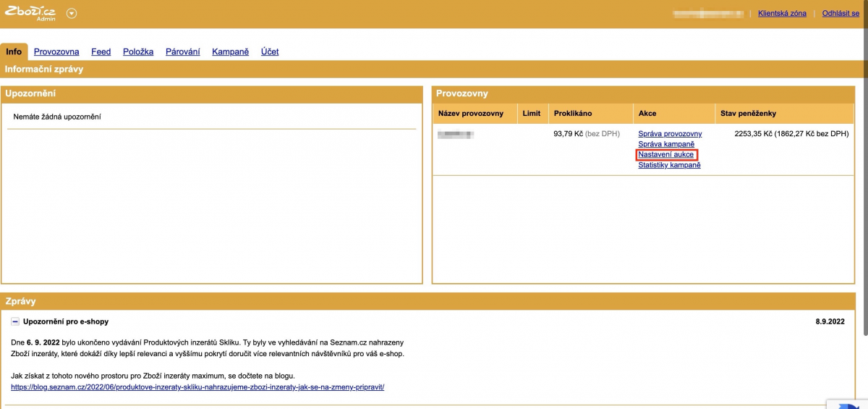
Task: Click the Zboží.cz Admin logo
Action: pyautogui.click(x=30, y=13)
